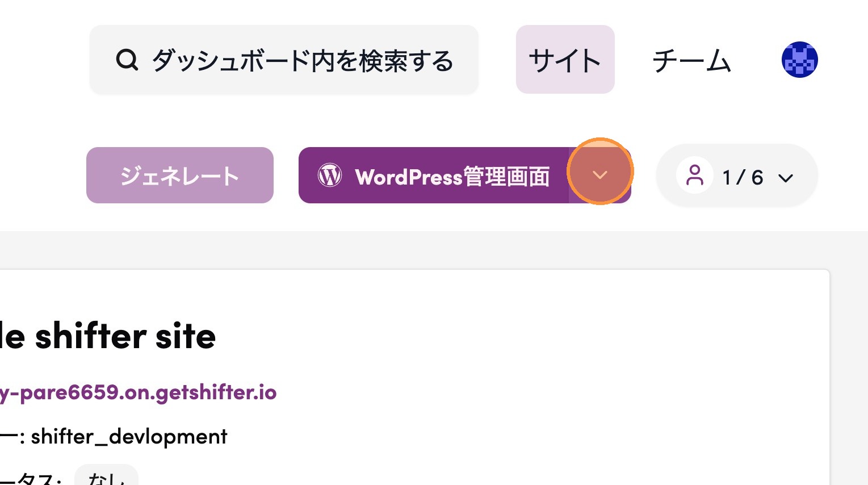Expand the 1 / 6 members chevron
The width and height of the screenshot is (868, 485).
tap(786, 178)
